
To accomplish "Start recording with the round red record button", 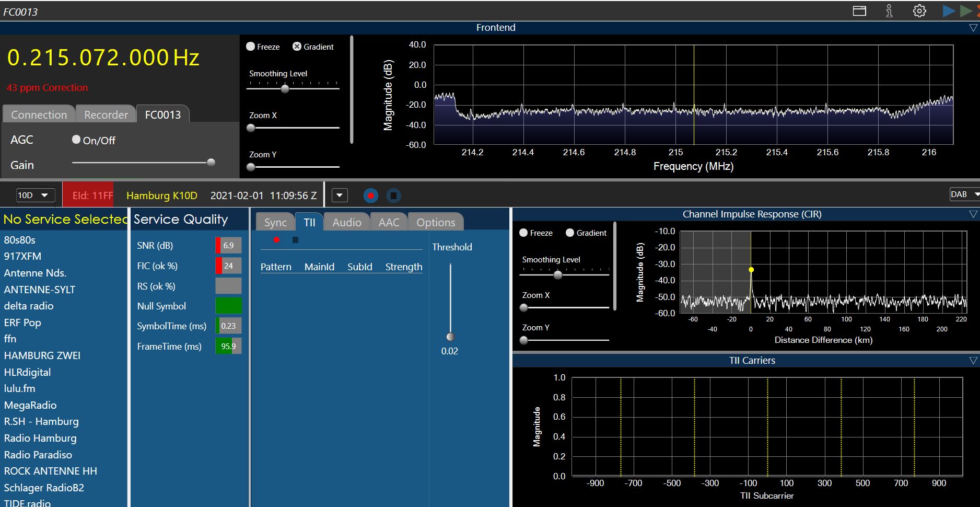I will coord(370,195).
